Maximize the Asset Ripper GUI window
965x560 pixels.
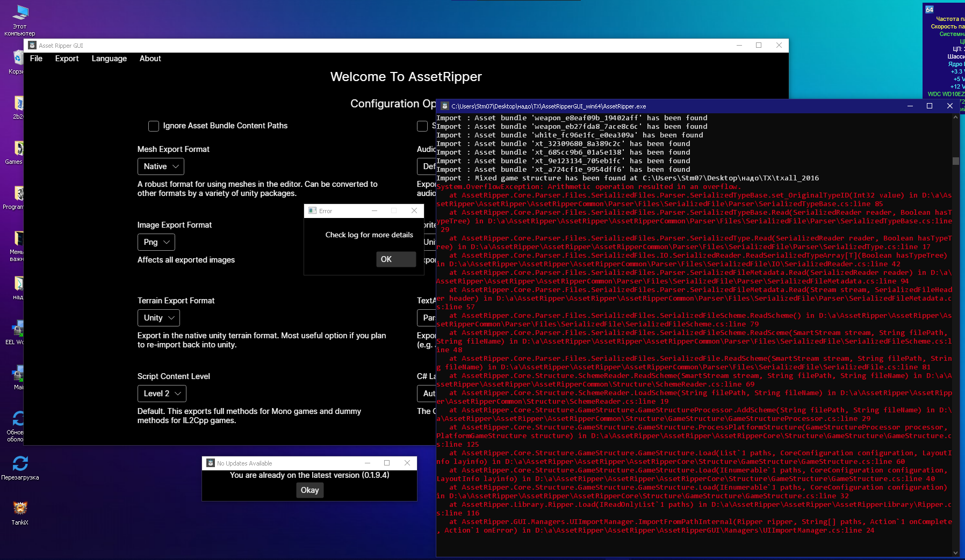click(x=759, y=45)
